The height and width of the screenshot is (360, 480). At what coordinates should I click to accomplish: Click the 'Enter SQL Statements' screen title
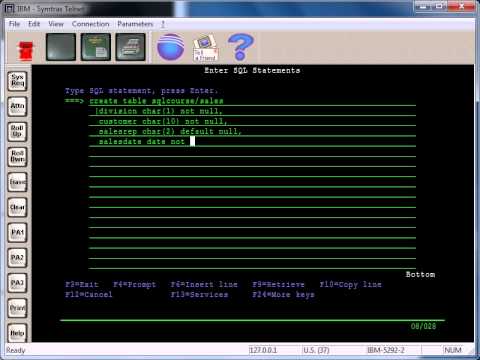coord(252,70)
